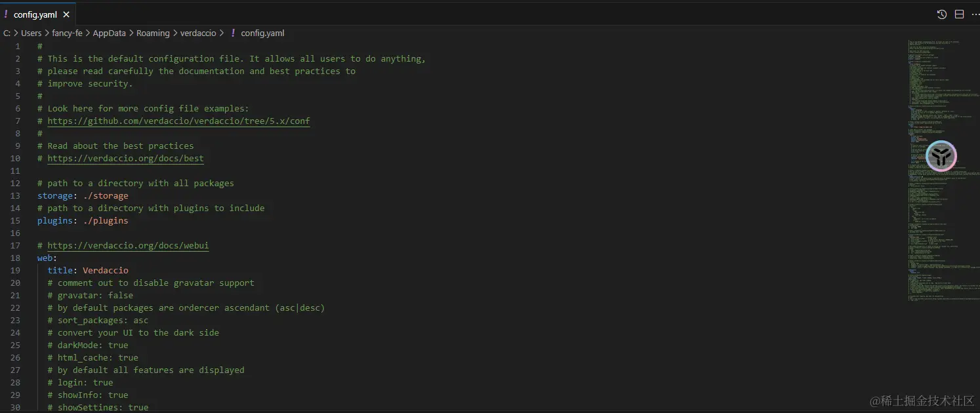The width and height of the screenshot is (980, 413).
Task: Open the C: breadcrumb dropdown
Action: [6, 33]
